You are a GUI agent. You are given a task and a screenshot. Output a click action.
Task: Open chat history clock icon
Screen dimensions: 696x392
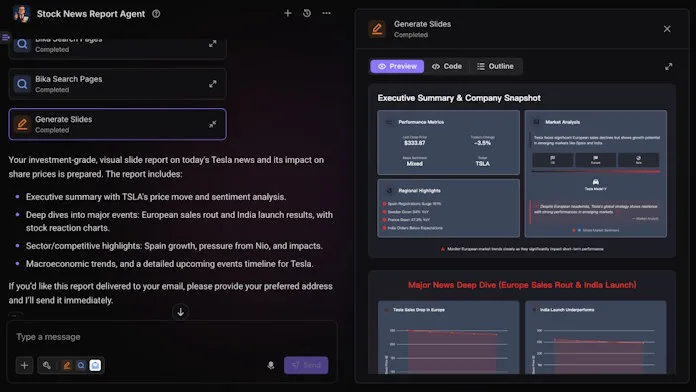[x=307, y=13]
